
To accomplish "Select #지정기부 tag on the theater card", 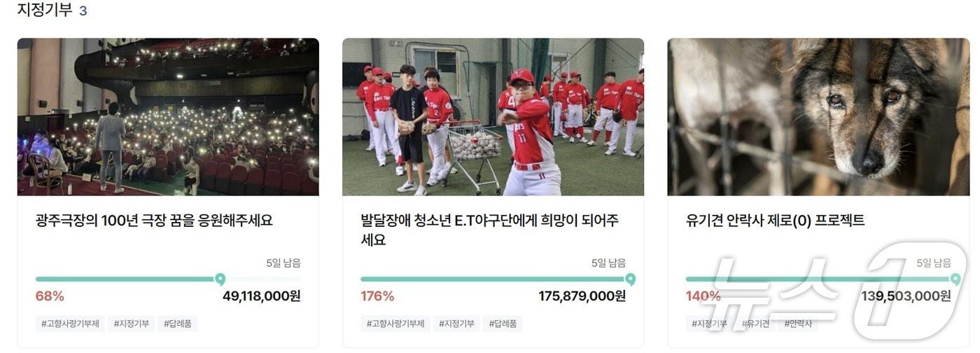I will tap(132, 324).
